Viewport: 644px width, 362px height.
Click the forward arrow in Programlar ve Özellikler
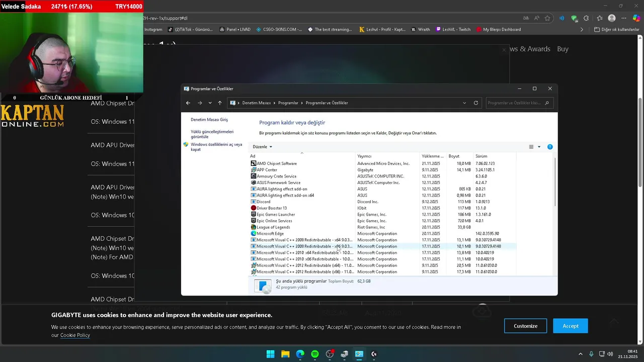coord(200,103)
